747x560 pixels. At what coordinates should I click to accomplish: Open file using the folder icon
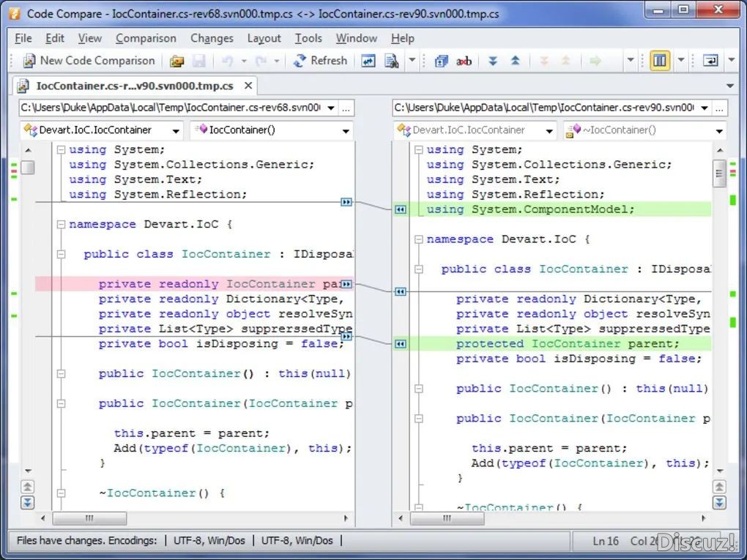click(176, 61)
